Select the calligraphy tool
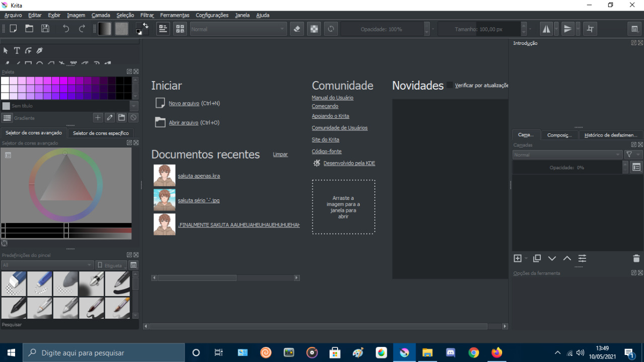The width and height of the screenshot is (644, 362). pos(39,50)
